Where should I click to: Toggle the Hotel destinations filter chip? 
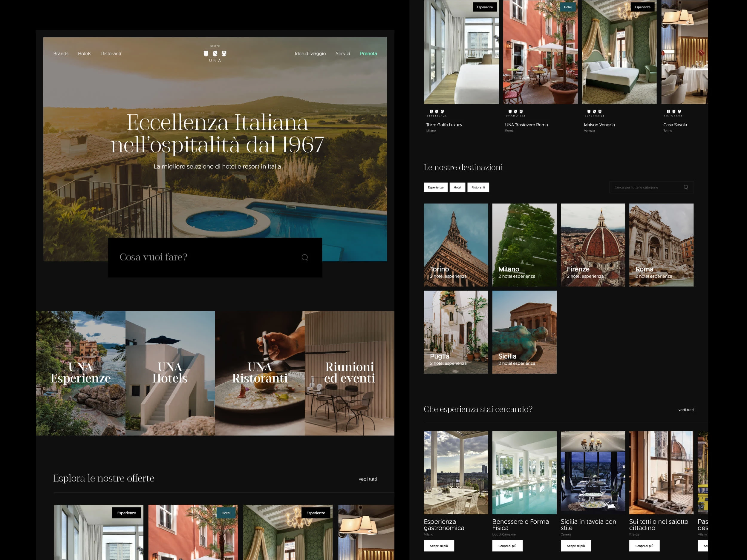[457, 187]
